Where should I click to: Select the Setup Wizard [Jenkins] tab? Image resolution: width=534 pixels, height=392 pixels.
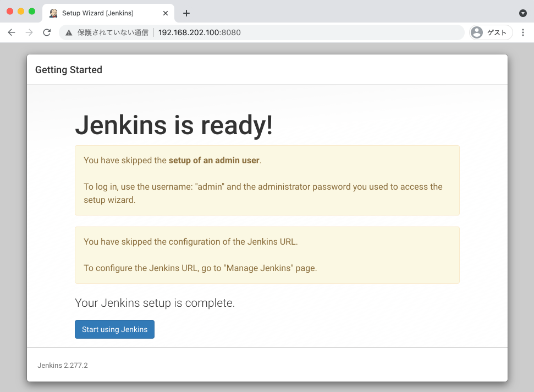[108, 13]
